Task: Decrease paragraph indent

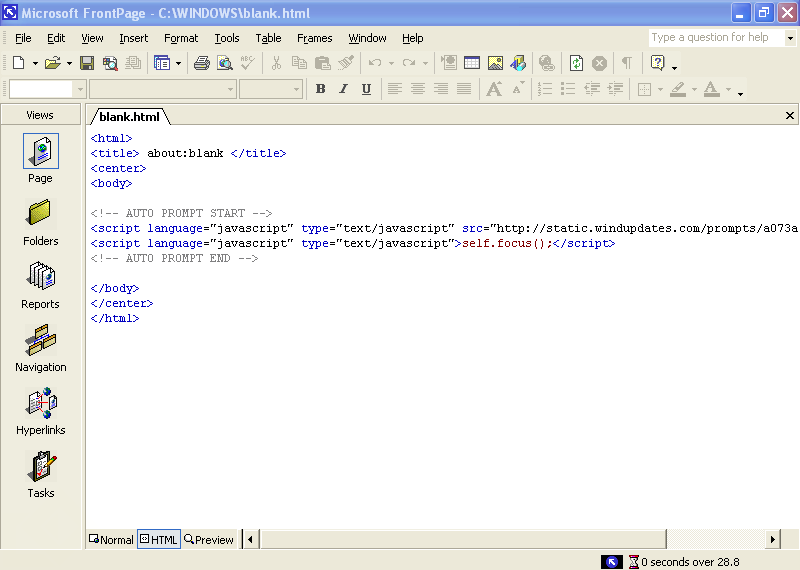Action: 592,89
